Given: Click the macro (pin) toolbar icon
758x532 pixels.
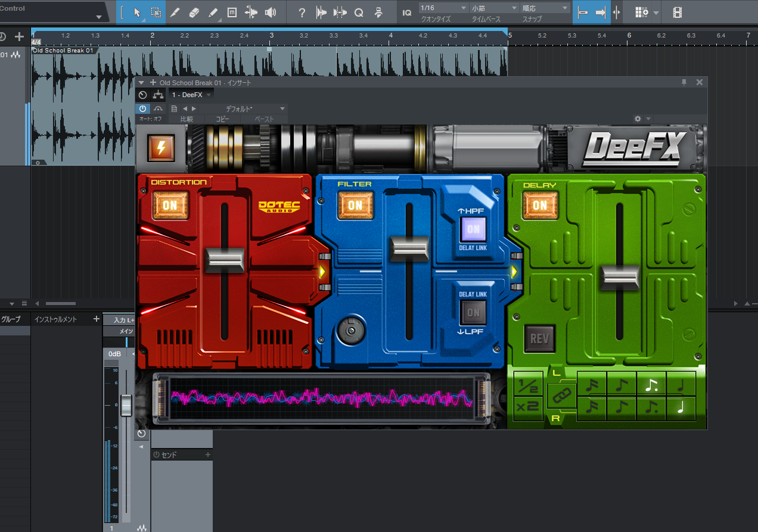Looking at the screenshot, I should point(378,12).
